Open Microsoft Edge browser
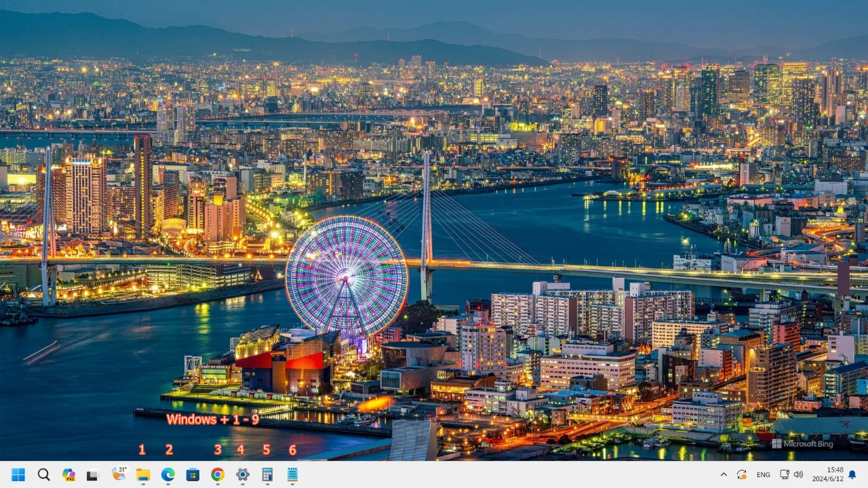The height and width of the screenshot is (488, 868). [167, 474]
